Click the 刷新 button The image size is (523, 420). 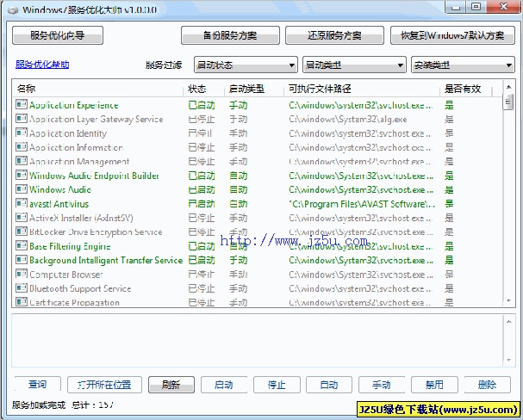(x=171, y=385)
